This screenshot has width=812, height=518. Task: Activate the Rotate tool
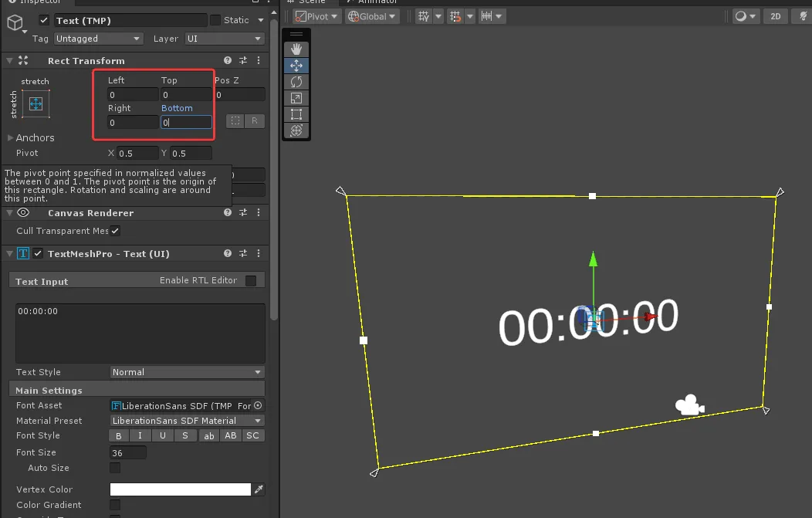click(296, 82)
